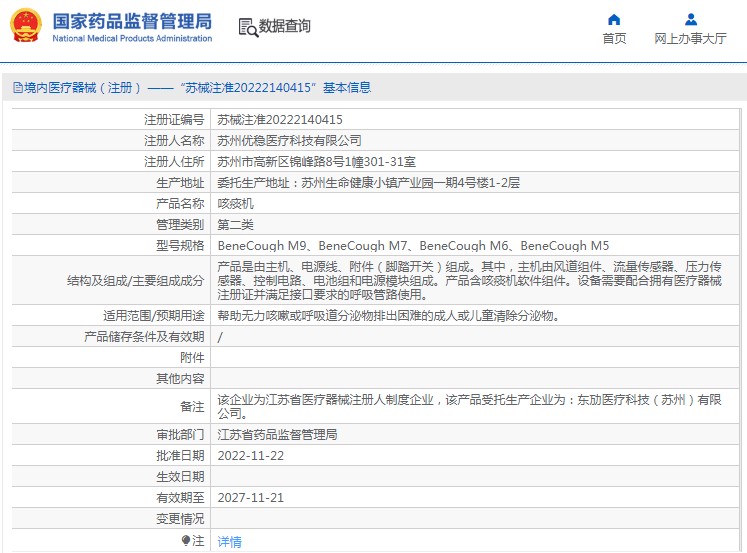Image resolution: width=747 pixels, height=553 pixels.
Task: Select product name 咳痰机
Action: 235,204
